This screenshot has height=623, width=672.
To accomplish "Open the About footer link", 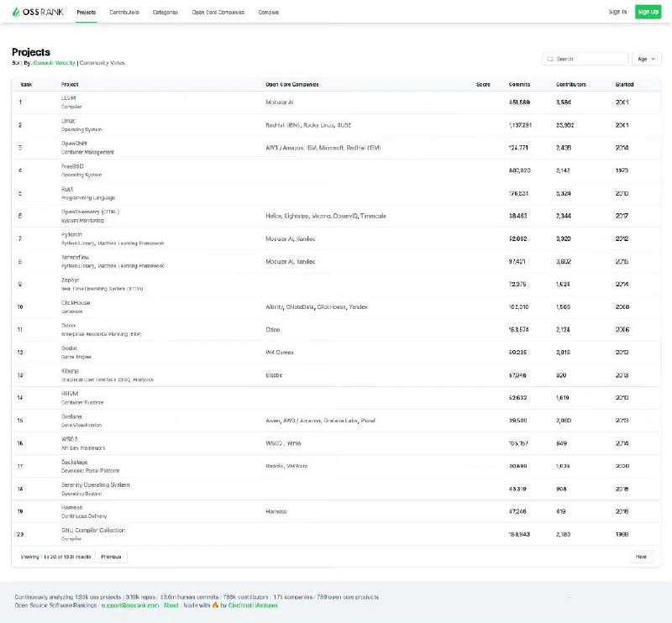I will click(x=171, y=605).
